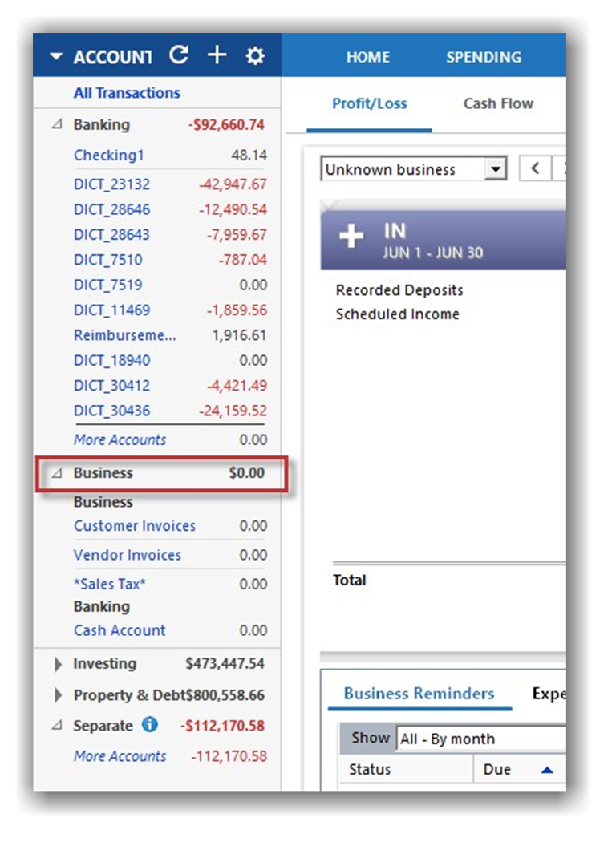This screenshot has height=842, width=616.
Task: Click the previous period arrow button
Action: point(535,169)
